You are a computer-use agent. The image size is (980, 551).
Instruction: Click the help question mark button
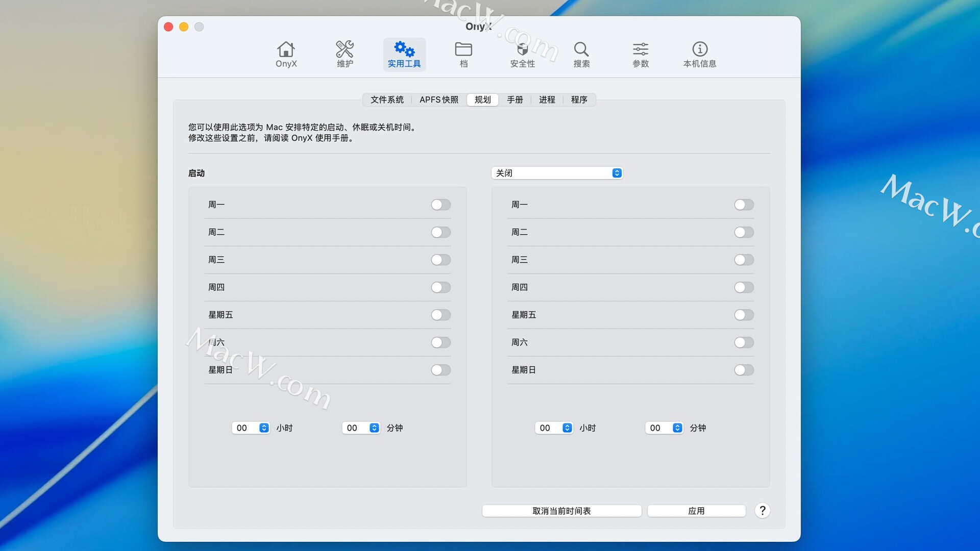(x=762, y=511)
